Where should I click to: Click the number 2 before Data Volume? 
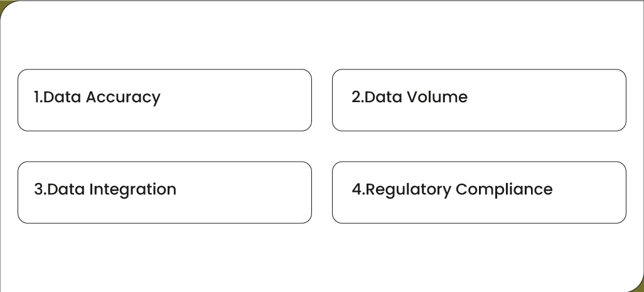355,97
